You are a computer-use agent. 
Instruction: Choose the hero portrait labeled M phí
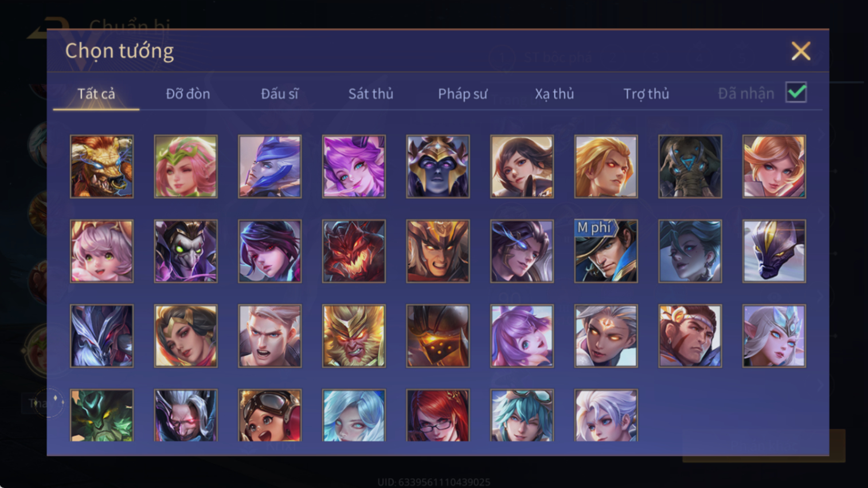pos(606,251)
